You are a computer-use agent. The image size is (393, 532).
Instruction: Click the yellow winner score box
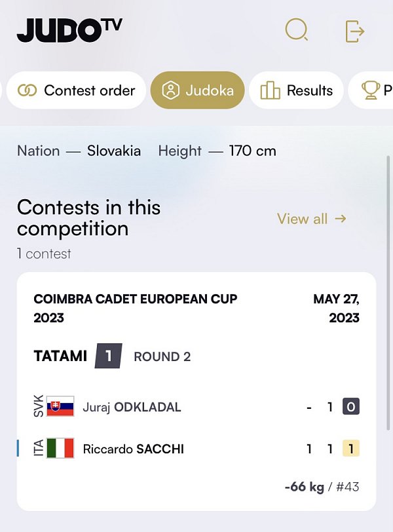pyautogui.click(x=351, y=449)
